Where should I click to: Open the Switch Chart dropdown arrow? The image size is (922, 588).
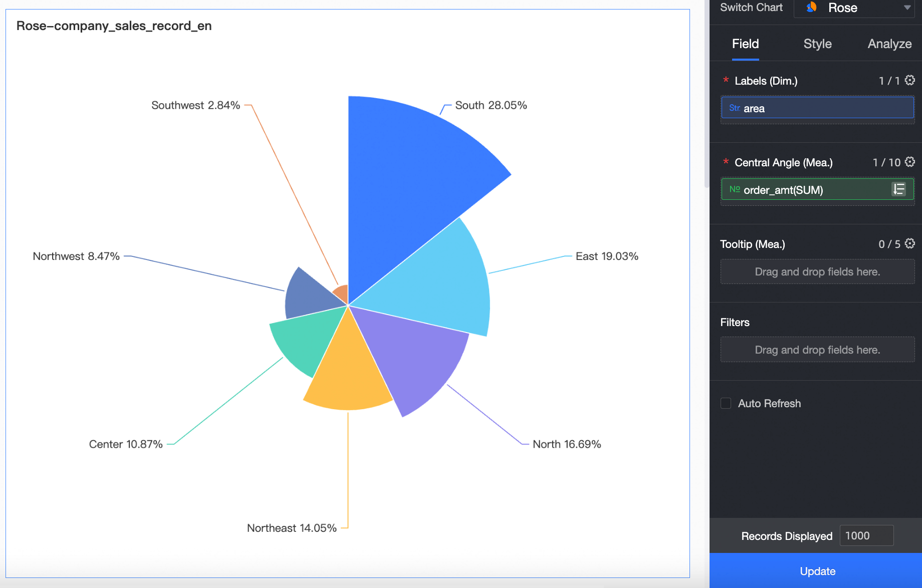(907, 8)
